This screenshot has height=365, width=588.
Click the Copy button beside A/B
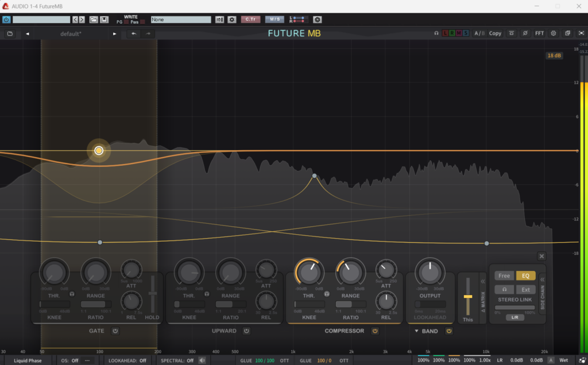tap(495, 34)
